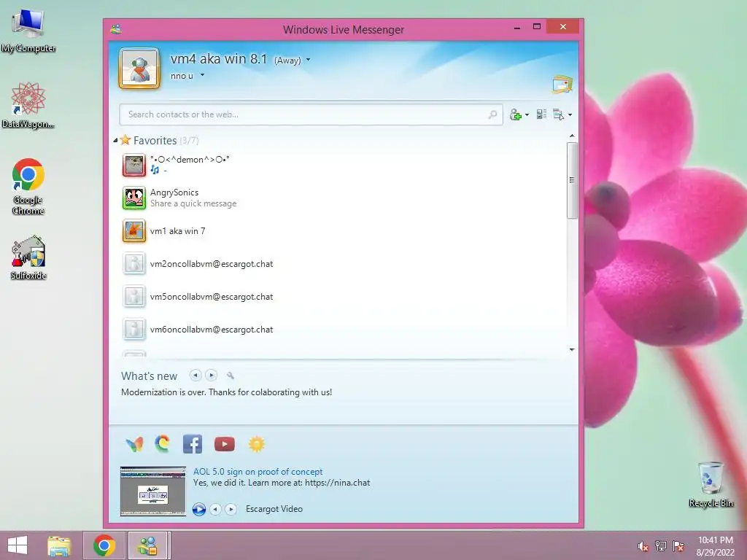Click the Modernization is over news text
This screenshot has width=747, height=560.
(227, 392)
